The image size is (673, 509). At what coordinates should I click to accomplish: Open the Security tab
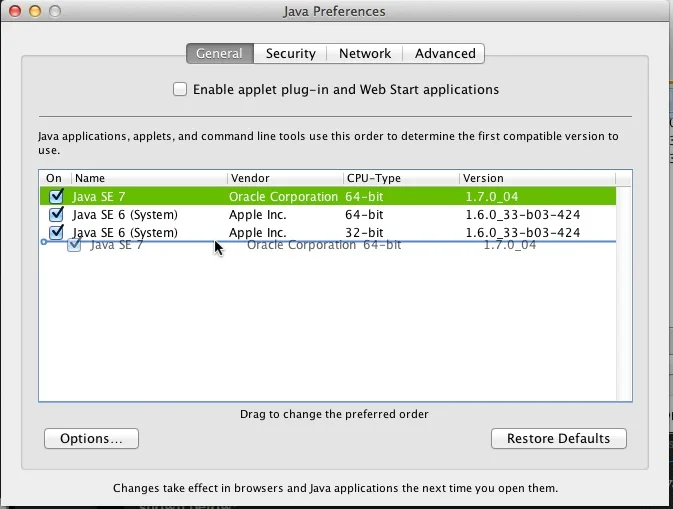pos(291,53)
